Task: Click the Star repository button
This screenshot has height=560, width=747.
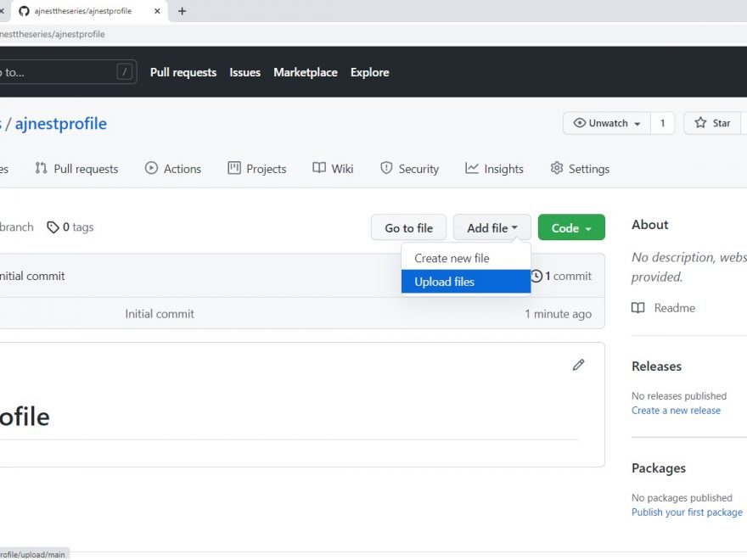Action: coord(713,123)
